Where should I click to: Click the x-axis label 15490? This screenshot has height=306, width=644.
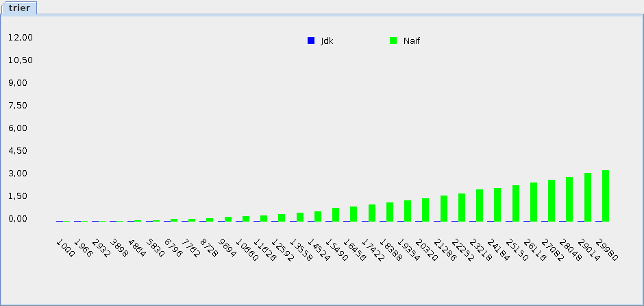coord(336,250)
